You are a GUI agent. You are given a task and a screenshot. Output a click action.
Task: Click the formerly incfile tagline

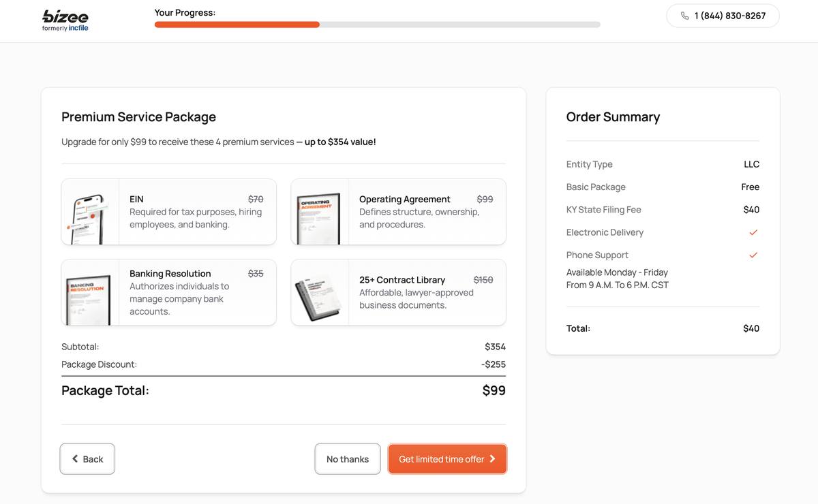[65, 28]
